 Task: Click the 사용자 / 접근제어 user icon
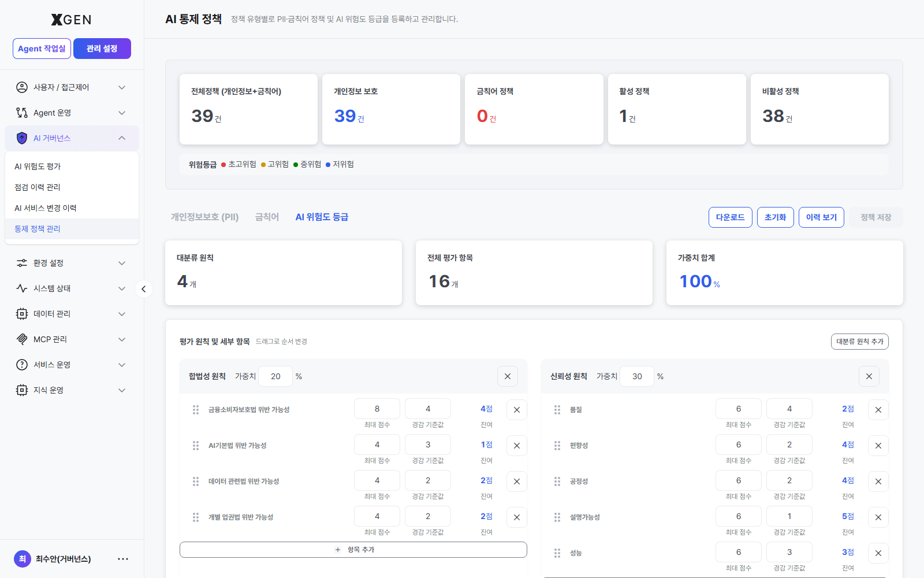click(22, 87)
